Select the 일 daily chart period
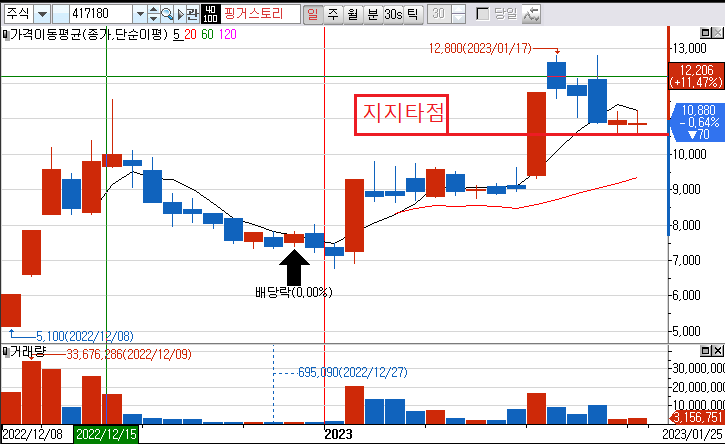 tap(313, 14)
